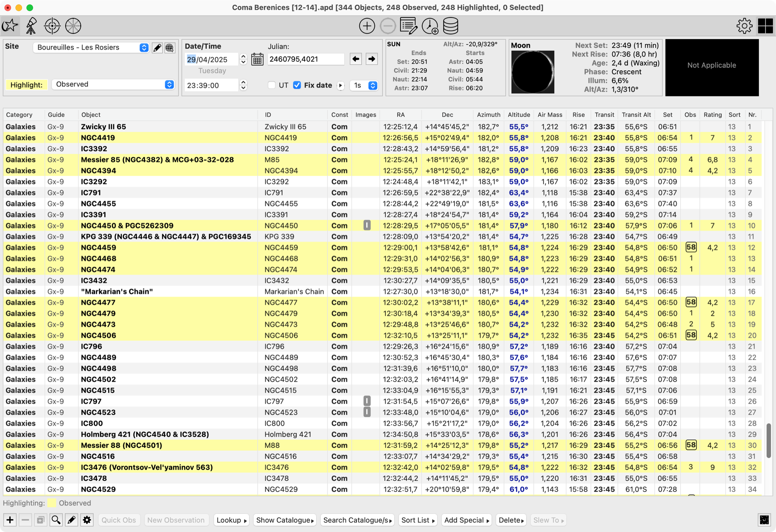The height and width of the screenshot is (532, 776).
Task: Edit the site with pencil icon
Action: tap(157, 48)
